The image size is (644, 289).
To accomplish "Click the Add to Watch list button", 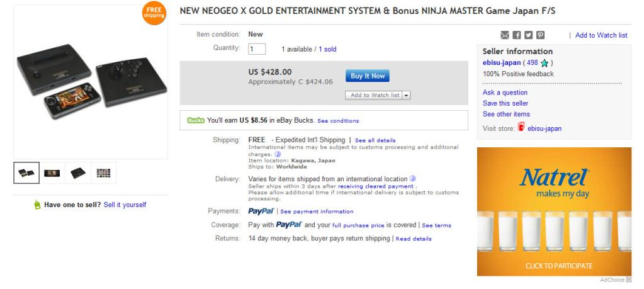I will coord(375,95).
